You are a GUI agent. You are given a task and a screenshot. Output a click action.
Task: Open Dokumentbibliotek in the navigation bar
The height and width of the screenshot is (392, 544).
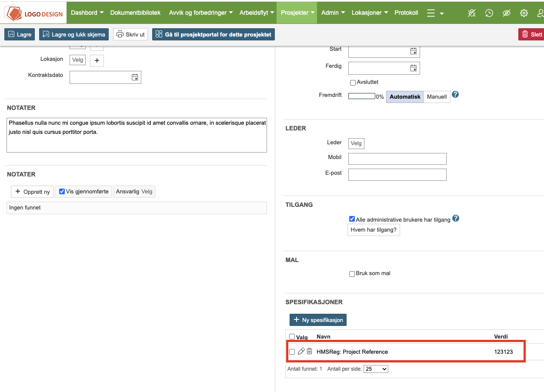[135, 13]
